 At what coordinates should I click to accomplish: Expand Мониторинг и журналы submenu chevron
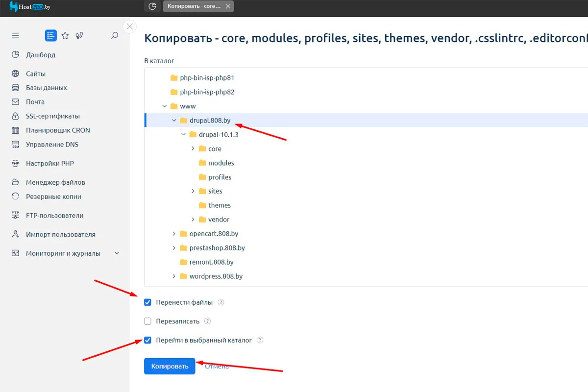[117, 253]
